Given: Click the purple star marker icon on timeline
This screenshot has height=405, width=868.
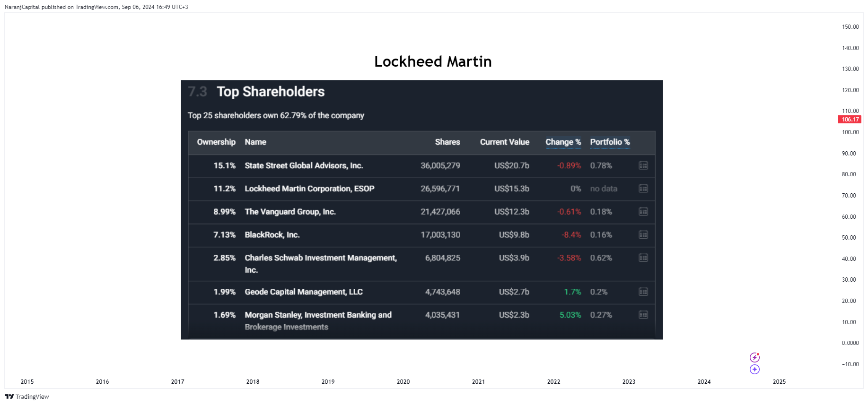Looking at the screenshot, I should click(754, 370).
